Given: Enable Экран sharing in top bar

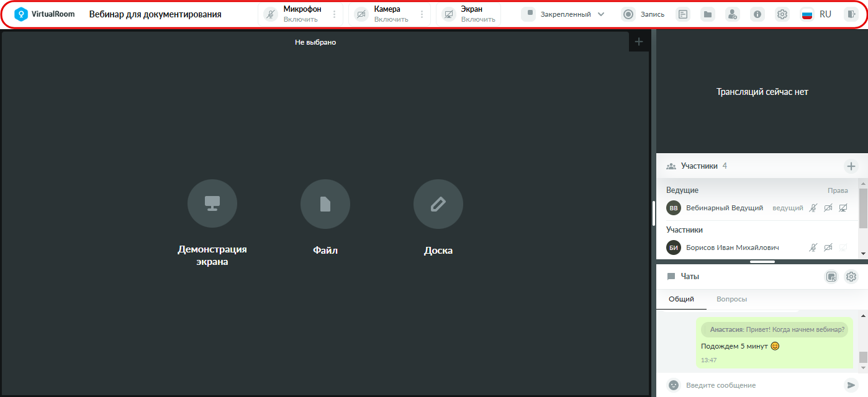Looking at the screenshot, I should [x=448, y=14].
